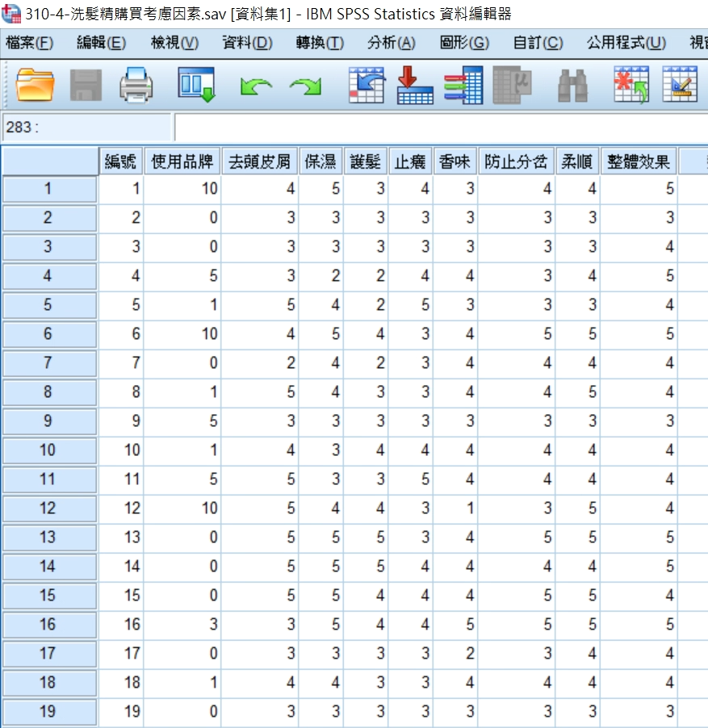Click the Print icon in toolbar
Viewport: 708px width, 728px height.
pos(136,84)
